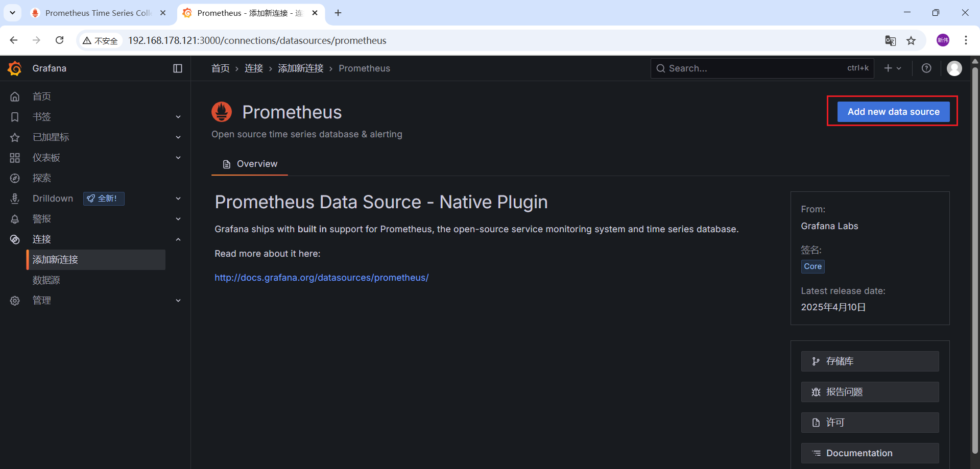Click the Prometheus flame logo on the page
Image resolution: width=980 pixels, height=469 pixels.
coord(222,112)
